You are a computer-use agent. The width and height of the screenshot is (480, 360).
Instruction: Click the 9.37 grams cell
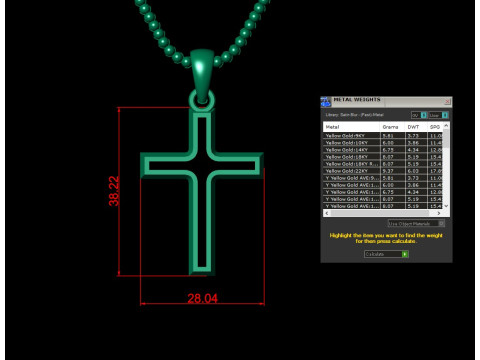point(393,171)
